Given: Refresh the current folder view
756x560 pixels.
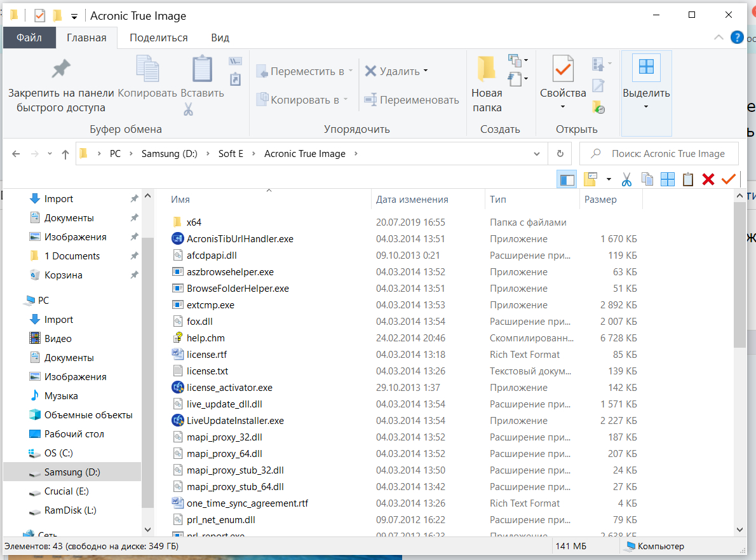Looking at the screenshot, I should click(x=560, y=154).
